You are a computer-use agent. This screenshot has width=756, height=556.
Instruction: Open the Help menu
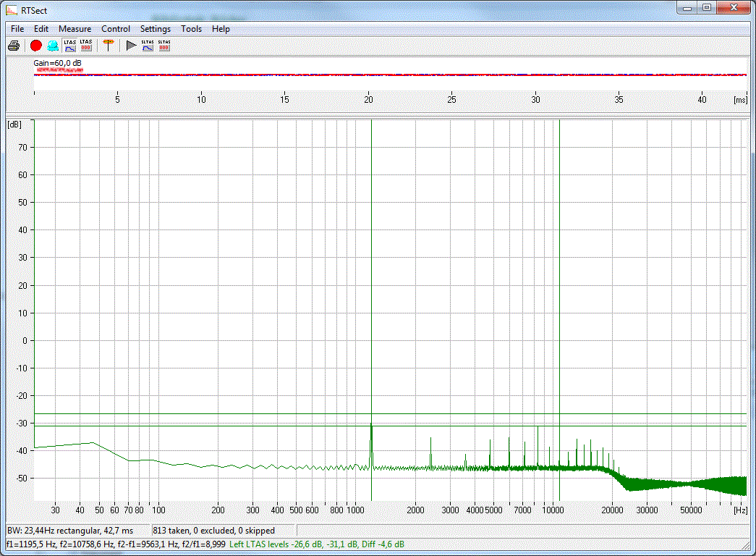221,29
